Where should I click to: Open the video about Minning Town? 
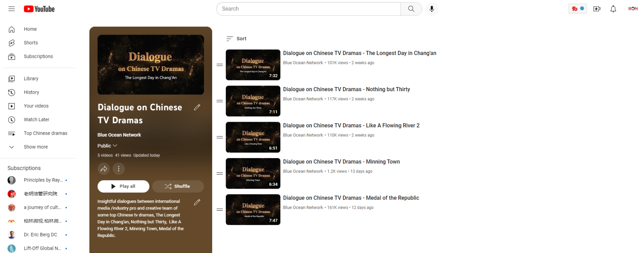341,161
